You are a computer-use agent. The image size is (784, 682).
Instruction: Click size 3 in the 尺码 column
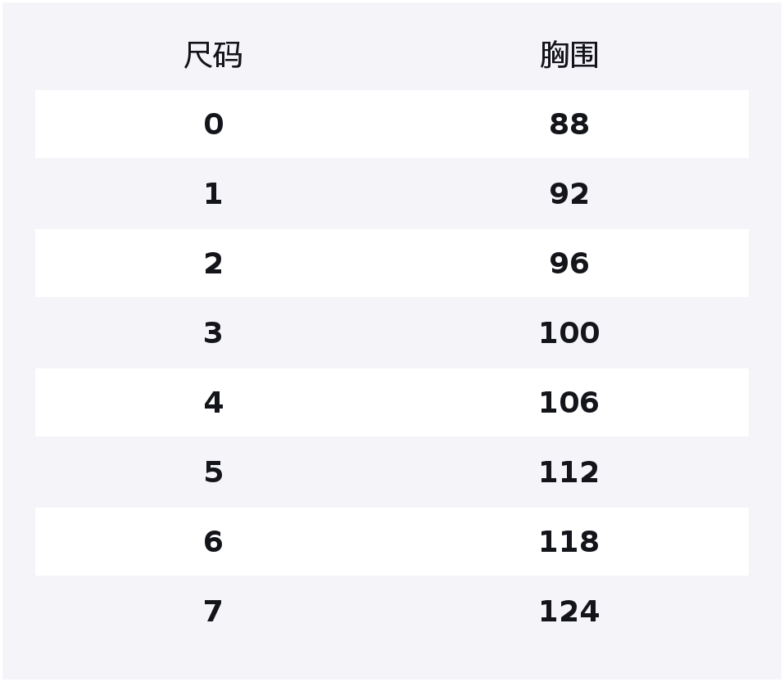(x=213, y=333)
